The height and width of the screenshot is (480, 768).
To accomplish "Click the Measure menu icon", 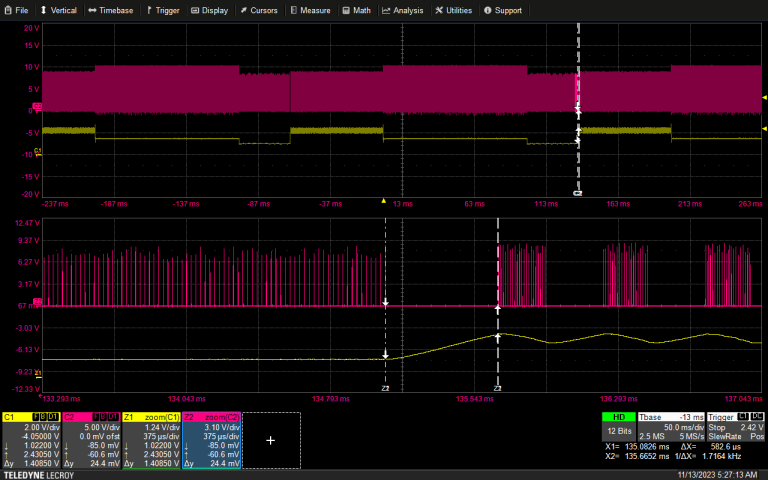I will point(294,10).
